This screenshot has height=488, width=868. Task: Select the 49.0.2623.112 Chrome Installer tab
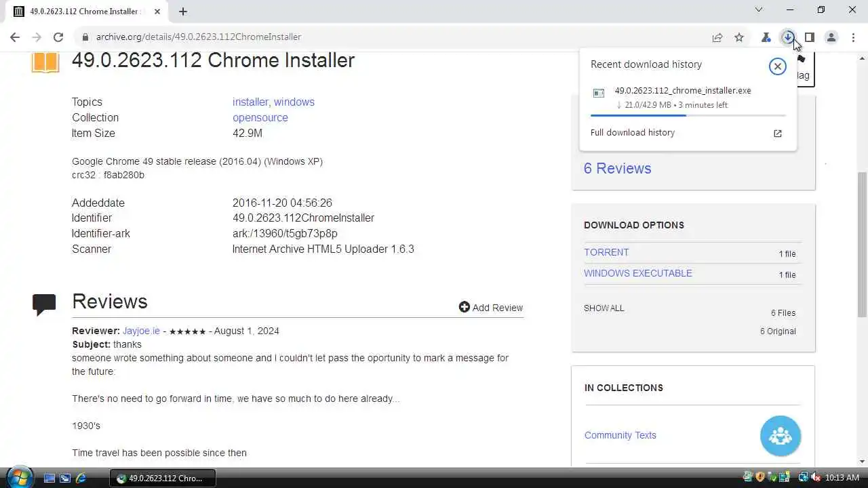point(87,12)
